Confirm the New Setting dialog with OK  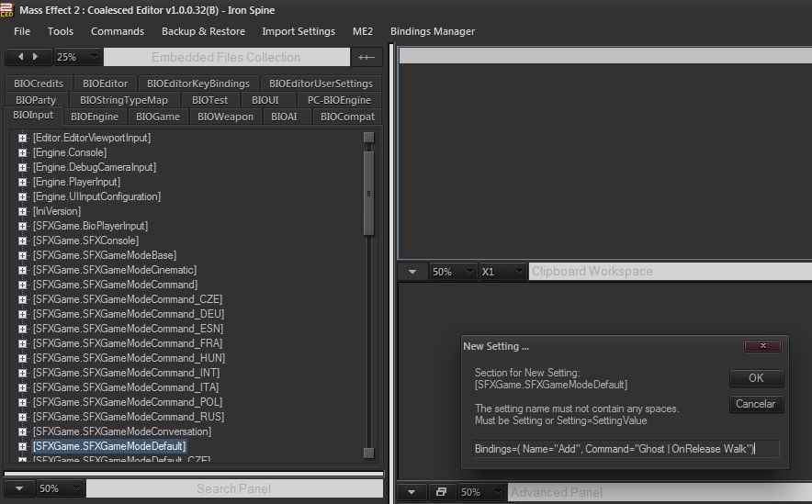pos(756,378)
